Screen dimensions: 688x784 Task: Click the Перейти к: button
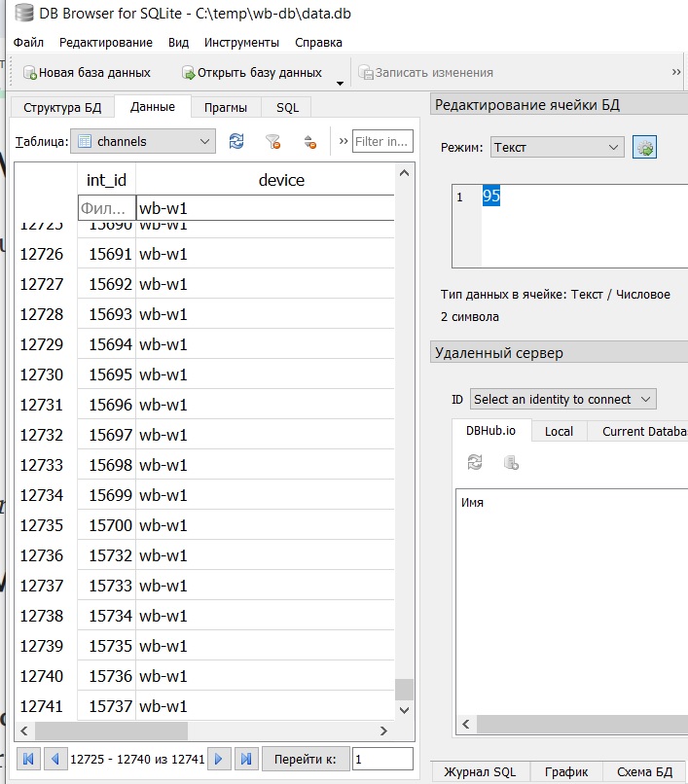(306, 759)
